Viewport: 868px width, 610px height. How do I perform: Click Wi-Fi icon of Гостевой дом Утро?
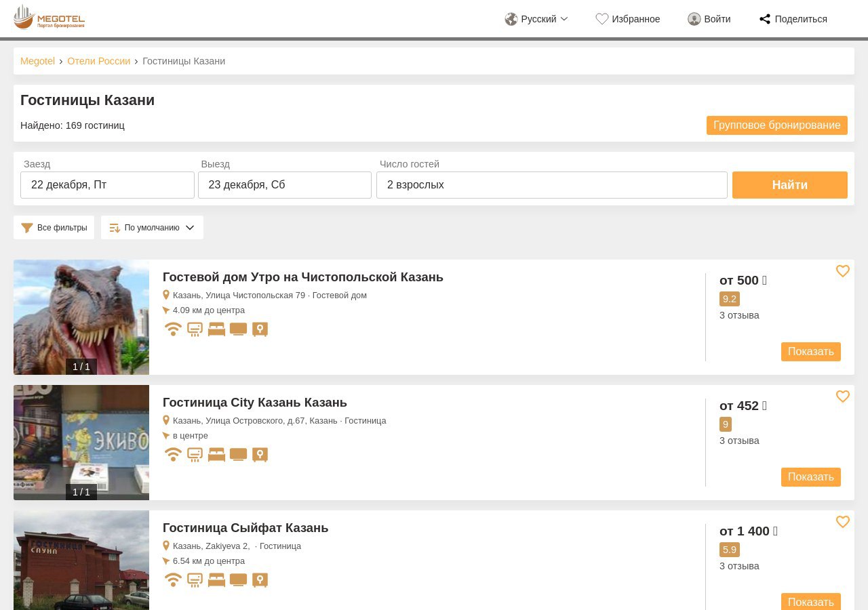[173, 329]
